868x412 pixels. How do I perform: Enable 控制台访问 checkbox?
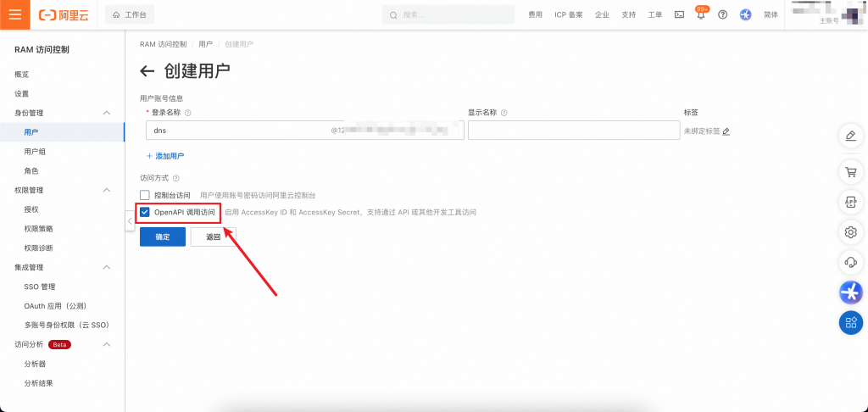click(x=145, y=196)
